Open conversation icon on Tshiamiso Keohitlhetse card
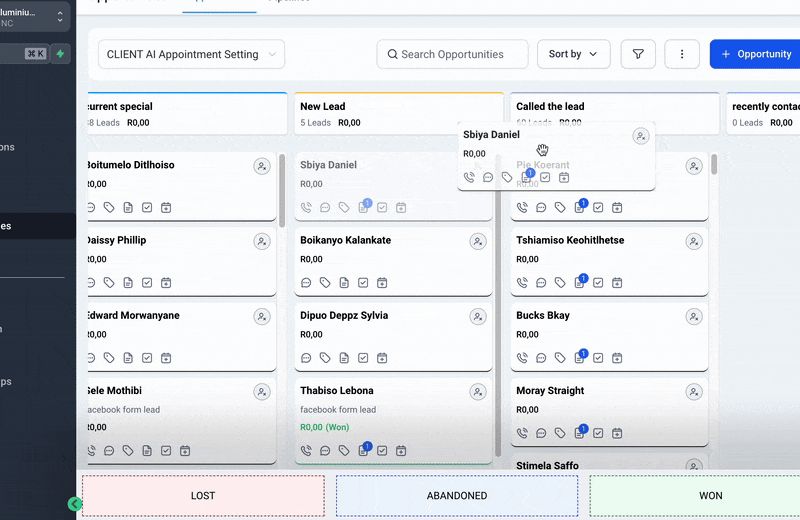Image resolution: width=800 pixels, height=520 pixels. tap(541, 283)
